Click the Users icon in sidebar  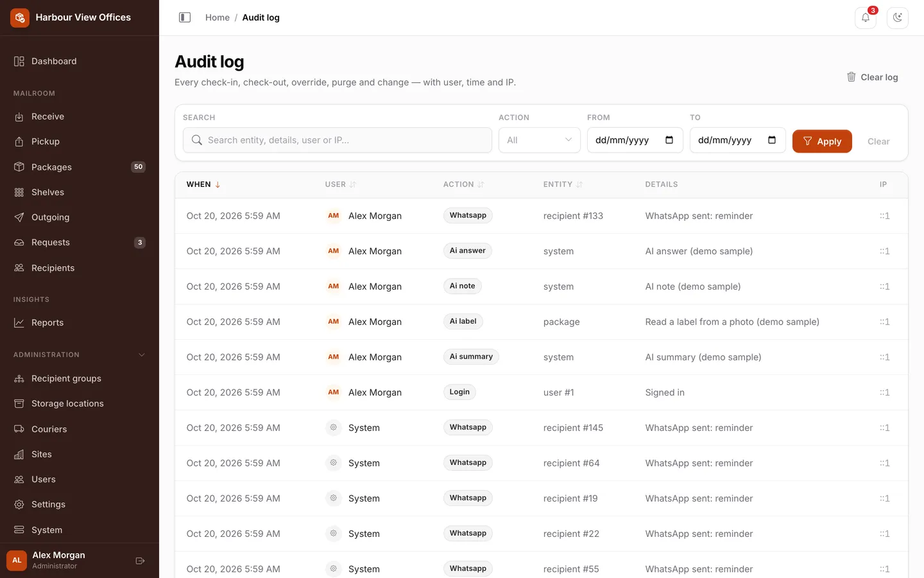pos(19,479)
